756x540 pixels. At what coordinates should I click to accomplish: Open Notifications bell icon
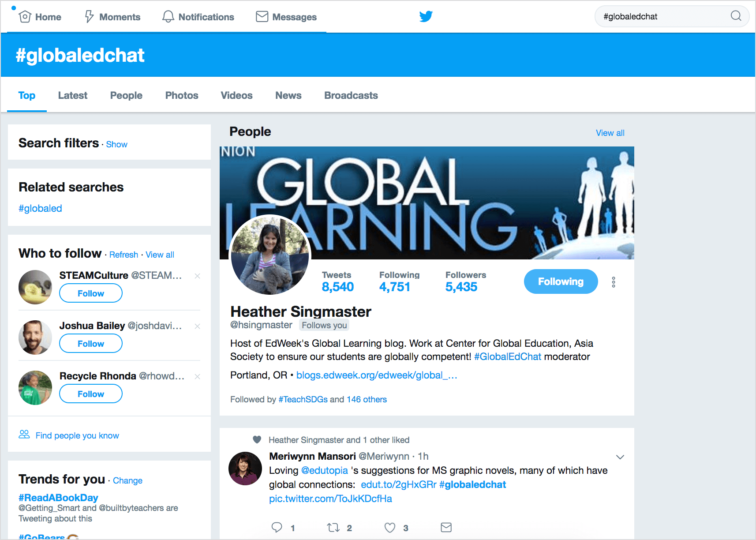168,17
